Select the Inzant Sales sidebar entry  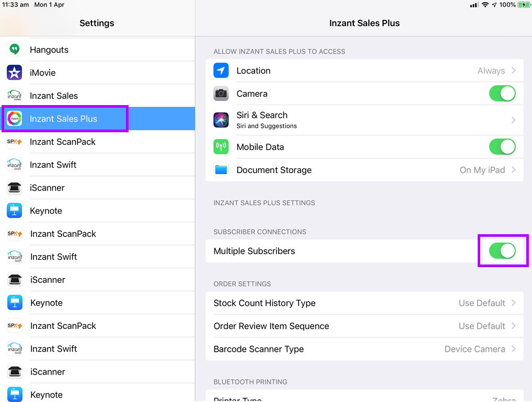[54, 96]
